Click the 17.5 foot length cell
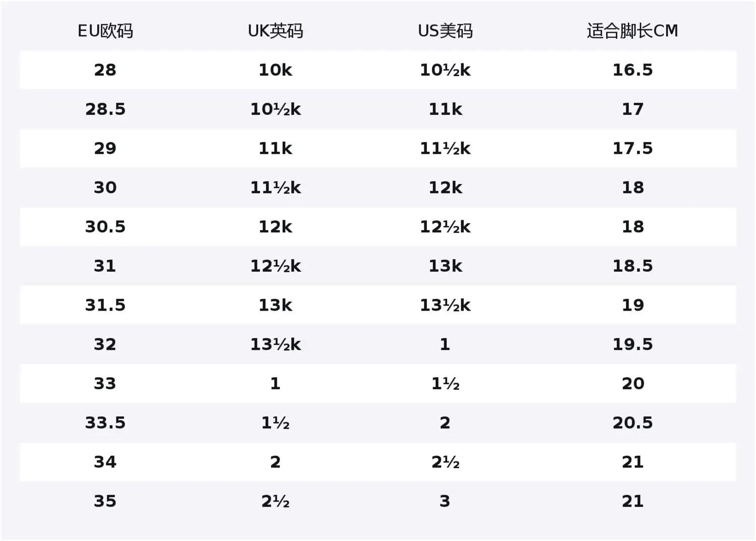 pyautogui.click(x=632, y=149)
